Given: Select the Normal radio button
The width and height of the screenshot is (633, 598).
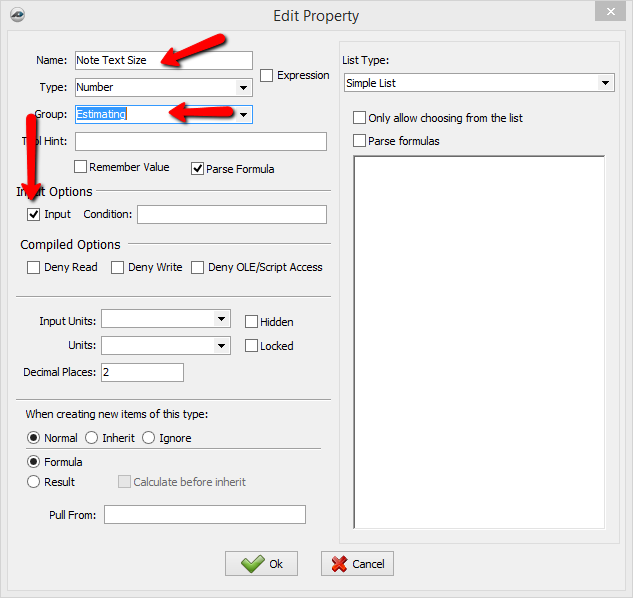Looking at the screenshot, I should (x=33, y=438).
